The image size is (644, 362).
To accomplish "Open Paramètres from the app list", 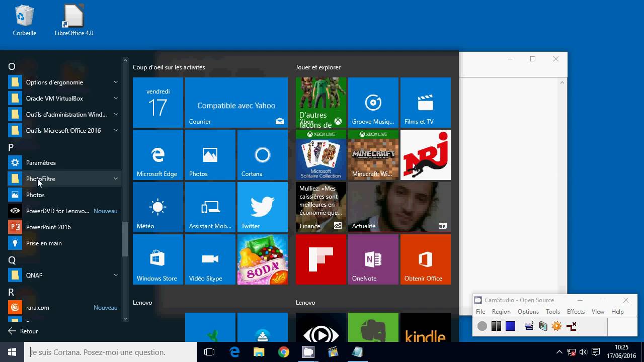I will [64, 163].
